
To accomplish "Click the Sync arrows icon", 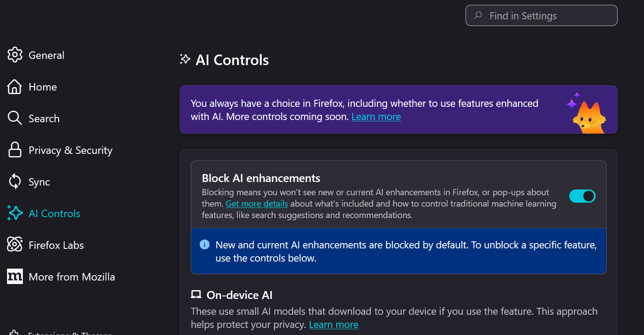I will pos(15,182).
